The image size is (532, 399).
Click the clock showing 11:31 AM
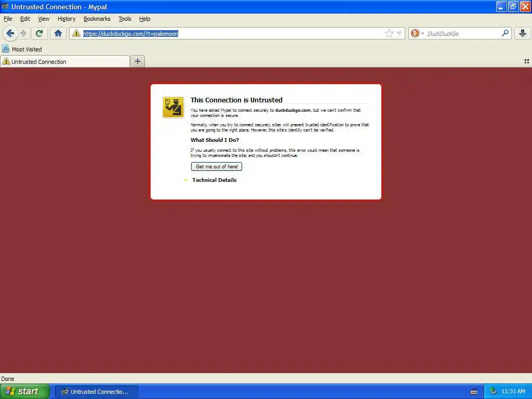513,392
